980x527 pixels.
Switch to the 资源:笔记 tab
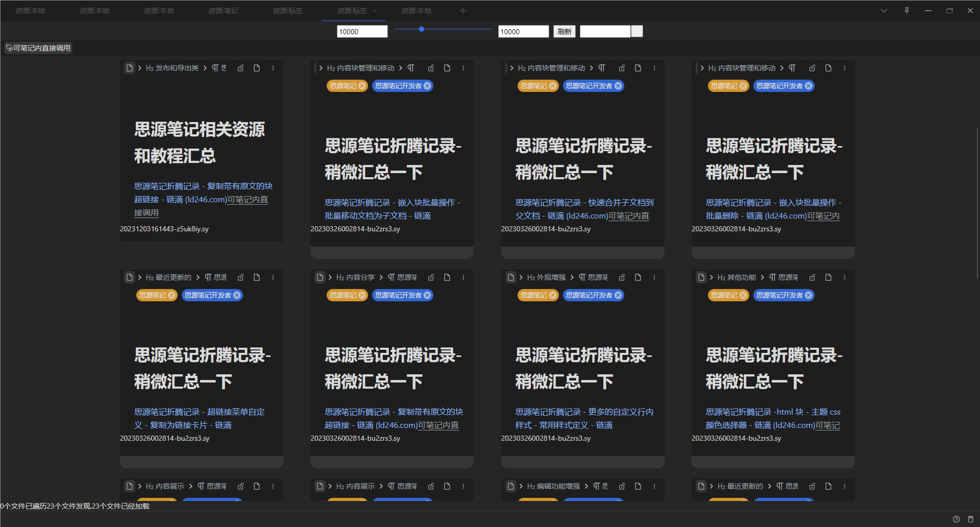pos(223,10)
